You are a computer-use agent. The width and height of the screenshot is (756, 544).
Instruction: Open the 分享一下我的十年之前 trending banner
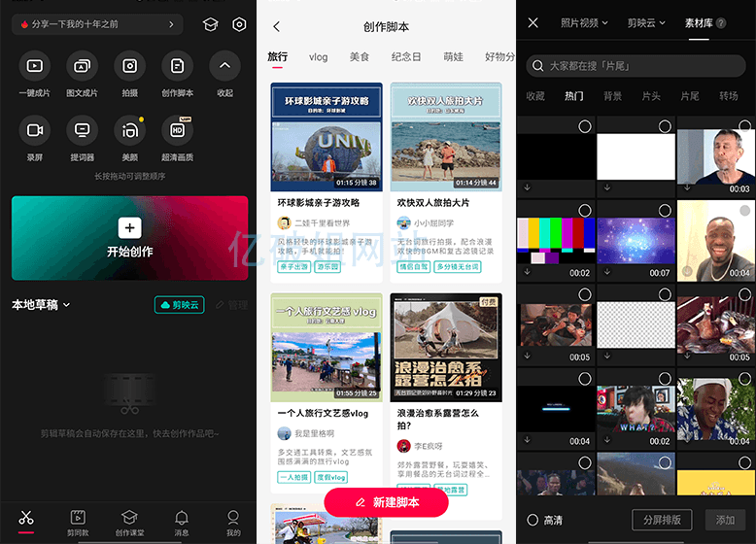click(97, 24)
